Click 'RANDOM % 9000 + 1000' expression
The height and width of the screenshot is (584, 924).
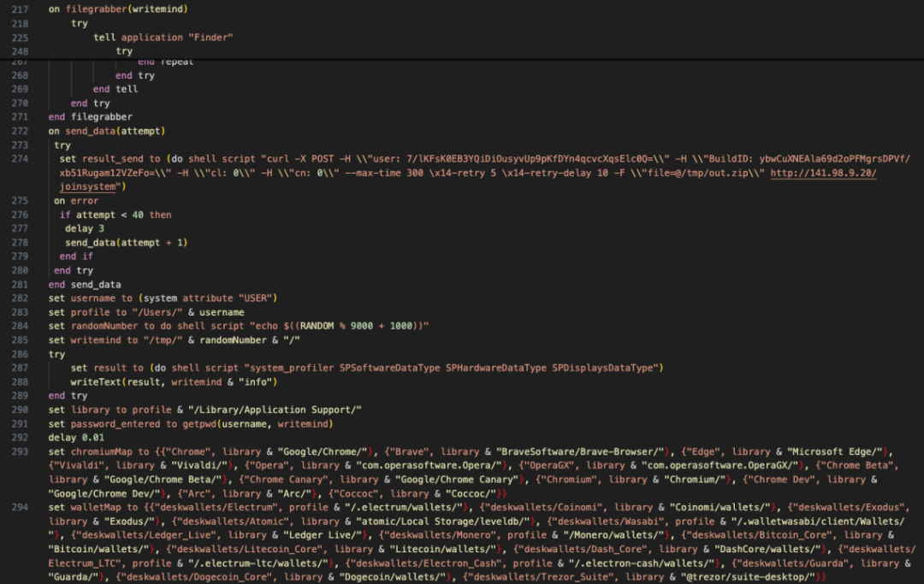pyautogui.click(x=356, y=326)
